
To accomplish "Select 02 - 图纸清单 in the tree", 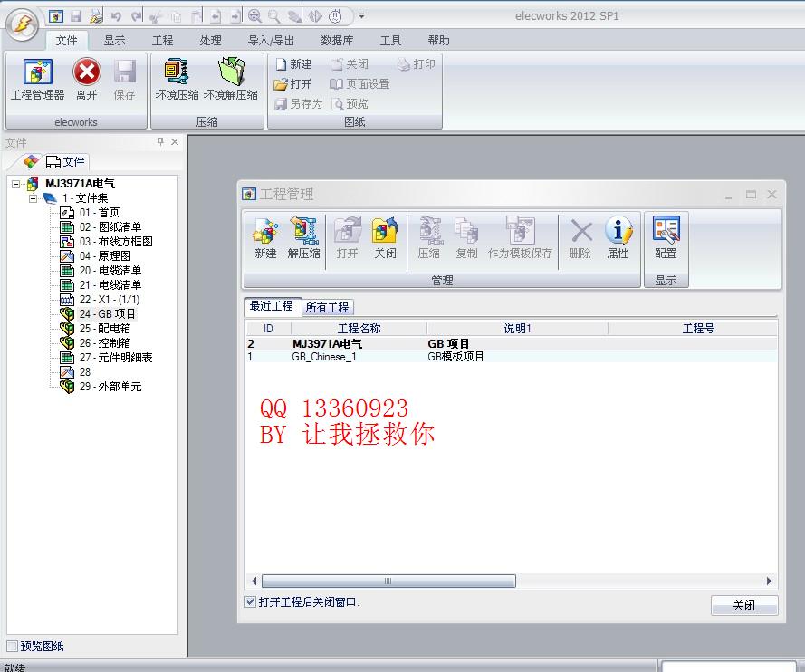I will (101, 227).
